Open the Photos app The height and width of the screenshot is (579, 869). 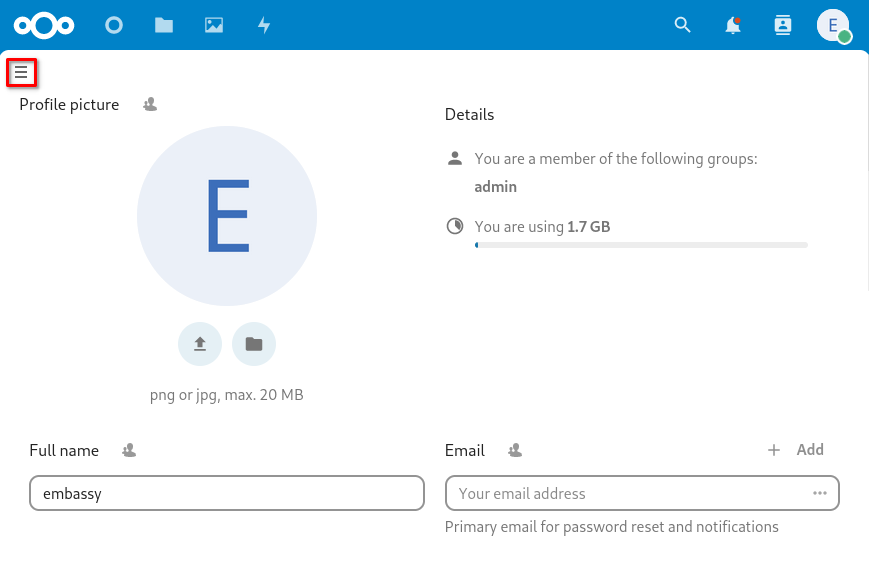click(x=214, y=25)
